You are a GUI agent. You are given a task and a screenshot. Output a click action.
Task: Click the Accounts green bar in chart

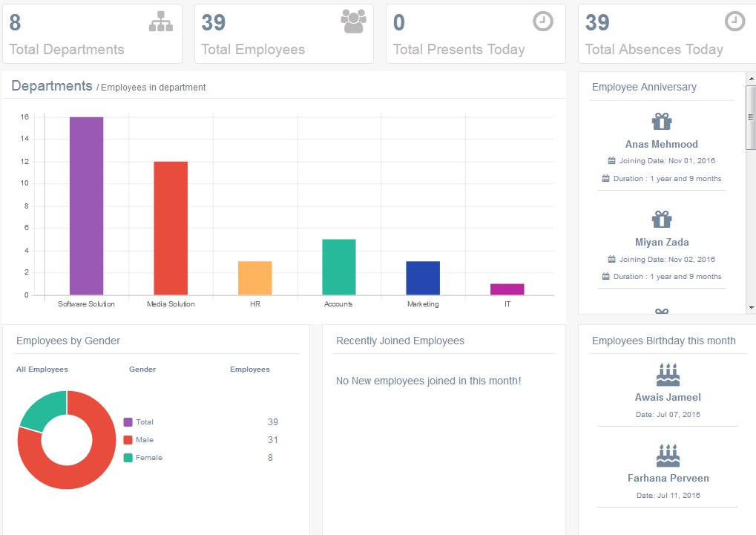[339, 267]
